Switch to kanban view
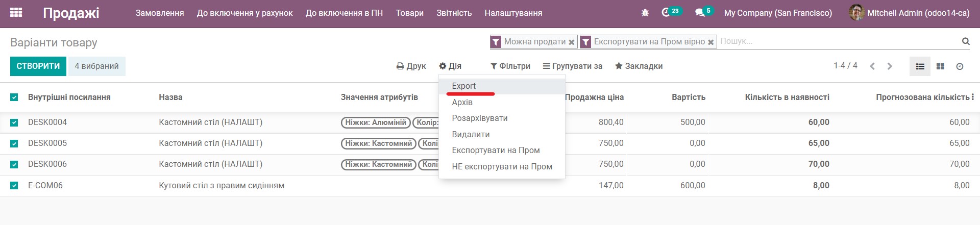This screenshot has width=980, height=225. (x=940, y=66)
